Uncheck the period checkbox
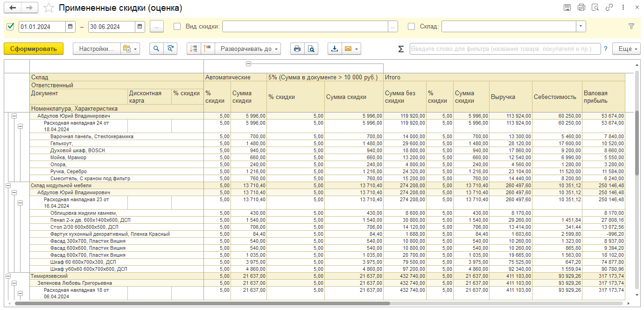The height and width of the screenshot is (310, 644). [11, 27]
